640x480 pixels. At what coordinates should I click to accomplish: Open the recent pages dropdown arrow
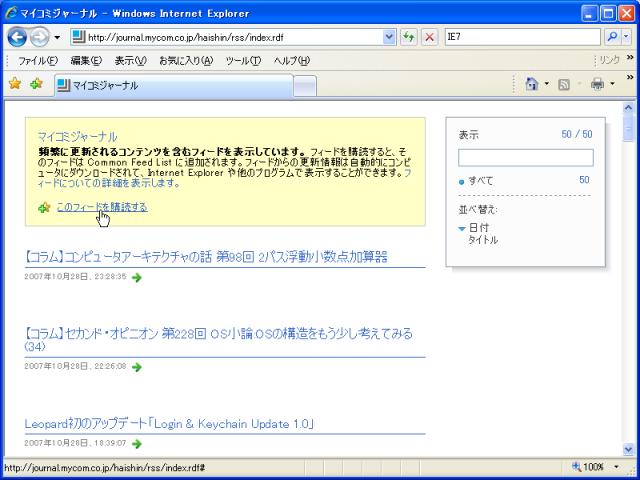pyautogui.click(x=57, y=38)
